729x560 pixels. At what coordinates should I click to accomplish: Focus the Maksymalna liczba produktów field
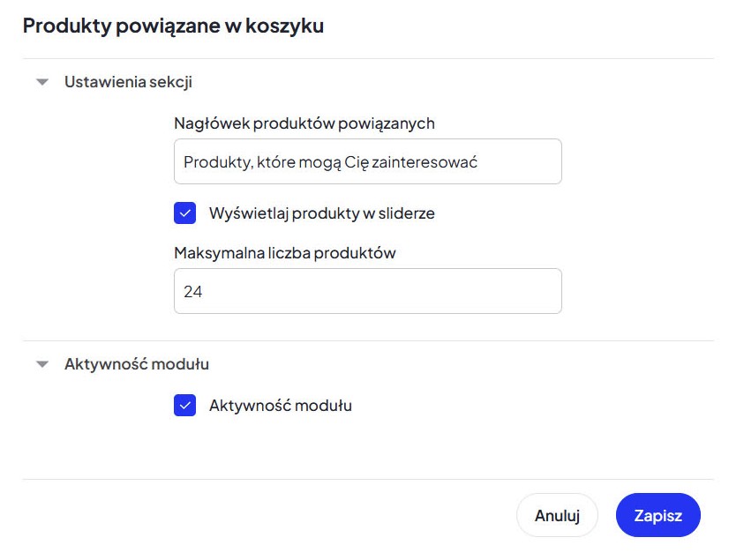pos(367,291)
